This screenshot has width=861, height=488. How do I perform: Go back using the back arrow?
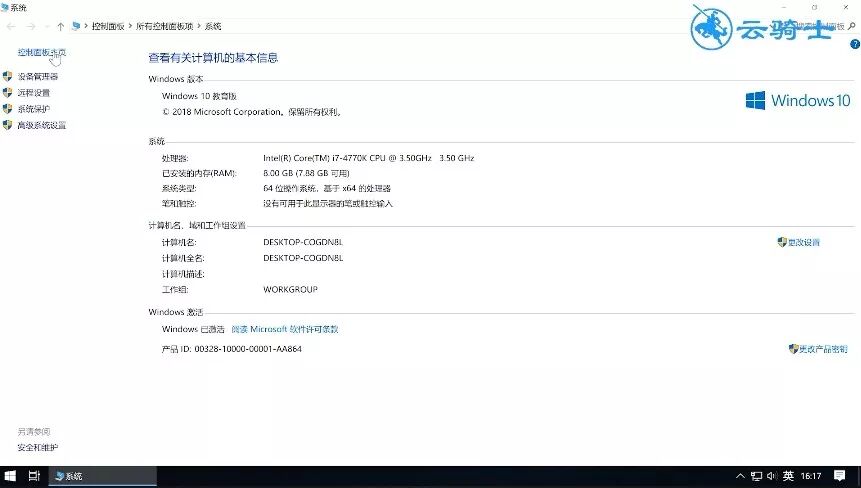coord(11,26)
